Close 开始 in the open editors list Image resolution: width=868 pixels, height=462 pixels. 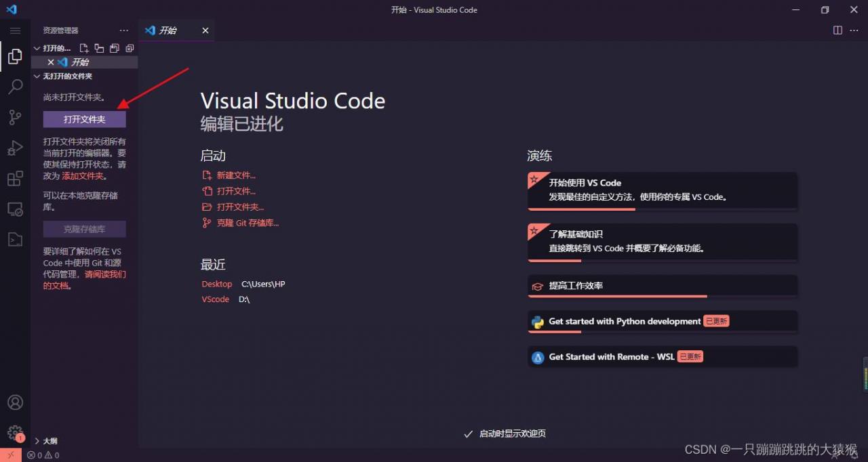(50, 62)
